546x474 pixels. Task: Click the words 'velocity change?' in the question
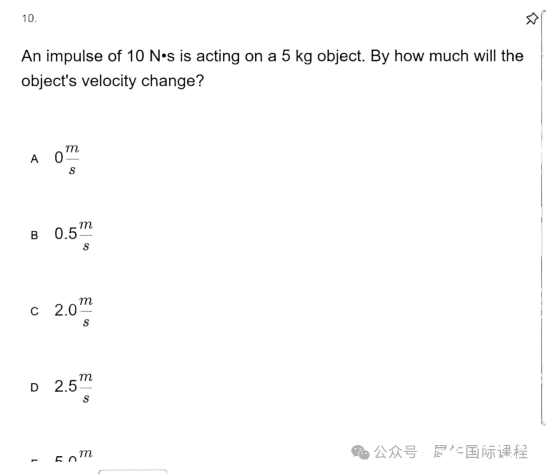pos(143,81)
